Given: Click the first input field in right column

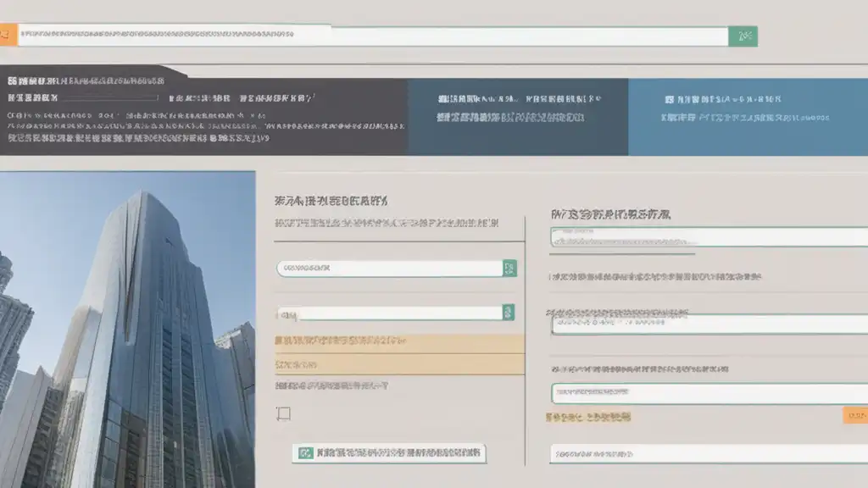Looking at the screenshot, I should [709, 238].
